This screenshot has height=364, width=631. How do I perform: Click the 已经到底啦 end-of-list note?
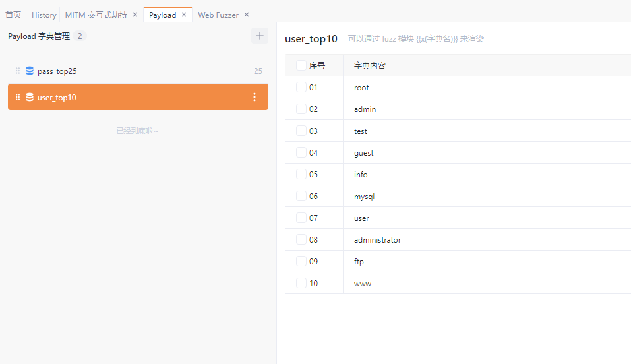click(x=137, y=131)
